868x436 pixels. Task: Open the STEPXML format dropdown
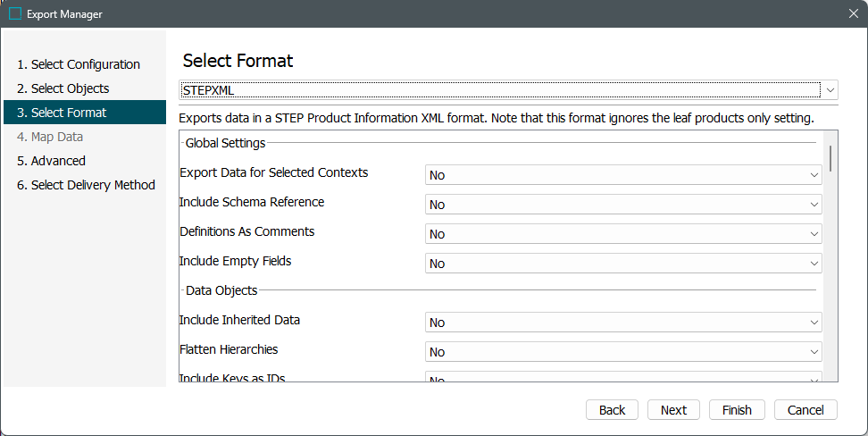[830, 90]
